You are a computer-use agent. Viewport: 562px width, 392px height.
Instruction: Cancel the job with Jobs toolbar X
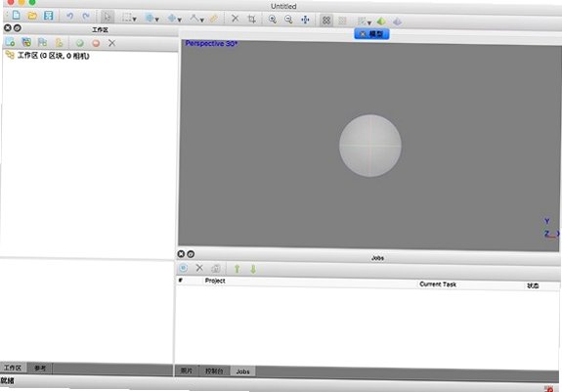point(199,268)
